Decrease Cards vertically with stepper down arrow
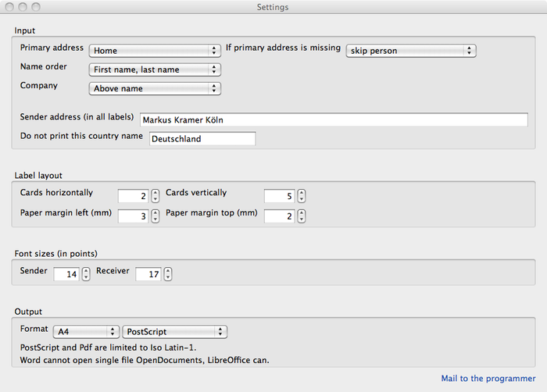This screenshot has height=392, width=547. 302,199
